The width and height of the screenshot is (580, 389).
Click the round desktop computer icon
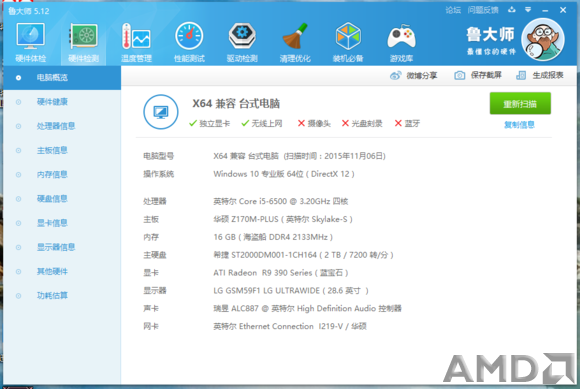pos(161,112)
